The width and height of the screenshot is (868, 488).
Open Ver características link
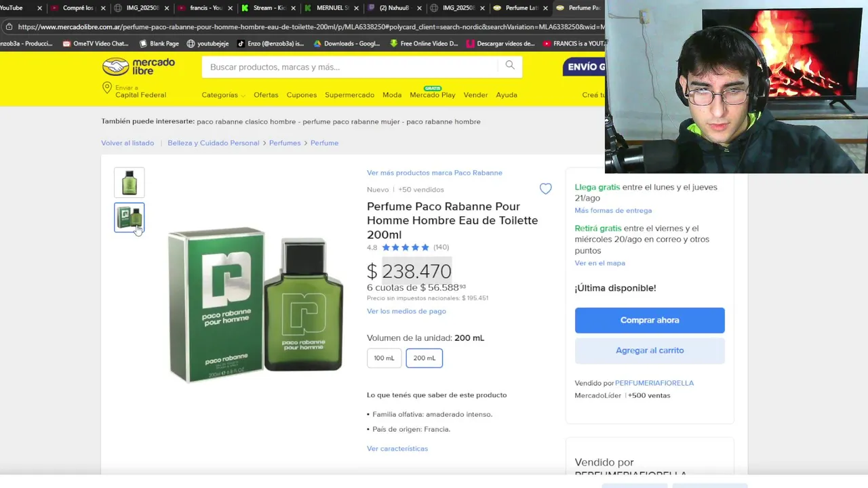(x=397, y=449)
